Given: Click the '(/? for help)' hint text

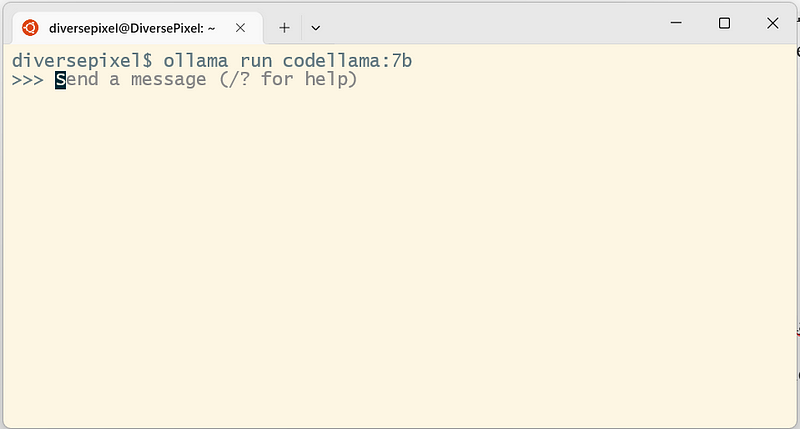Looking at the screenshot, I should 288,80.
